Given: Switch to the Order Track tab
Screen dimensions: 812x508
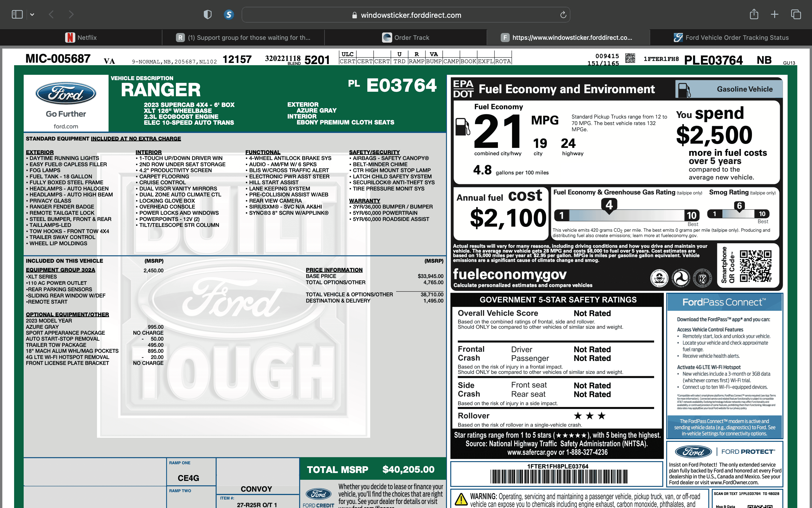Looking at the screenshot, I should pos(406,37).
